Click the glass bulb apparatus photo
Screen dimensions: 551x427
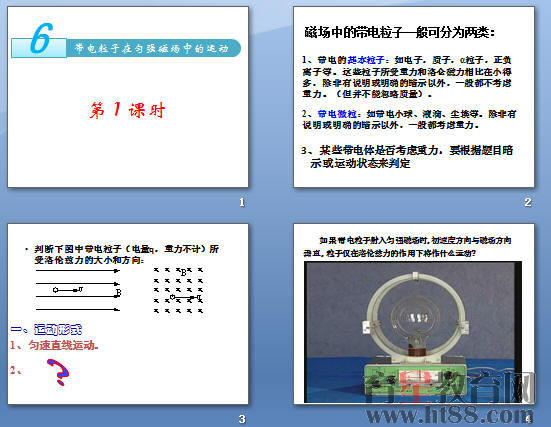[413, 332]
